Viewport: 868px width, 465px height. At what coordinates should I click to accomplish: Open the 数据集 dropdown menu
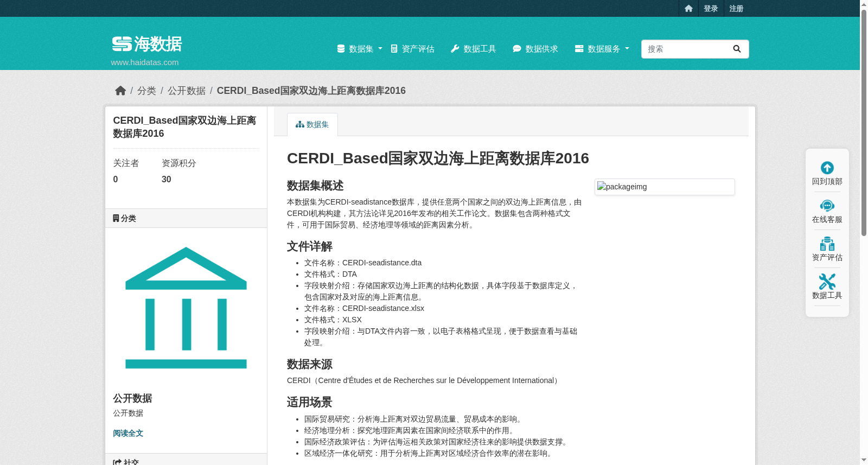[x=360, y=49]
